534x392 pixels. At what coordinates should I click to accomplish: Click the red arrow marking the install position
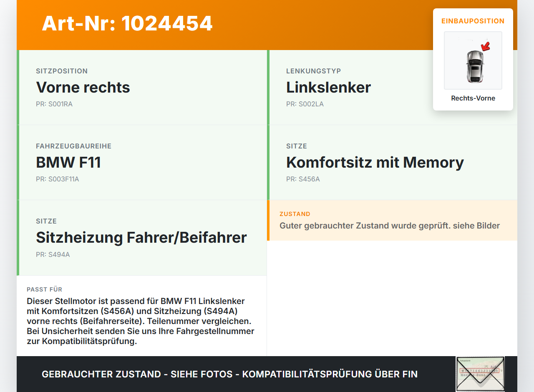click(485, 47)
